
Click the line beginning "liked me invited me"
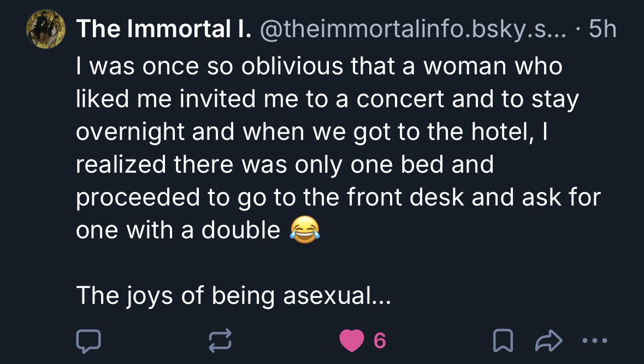point(327,99)
